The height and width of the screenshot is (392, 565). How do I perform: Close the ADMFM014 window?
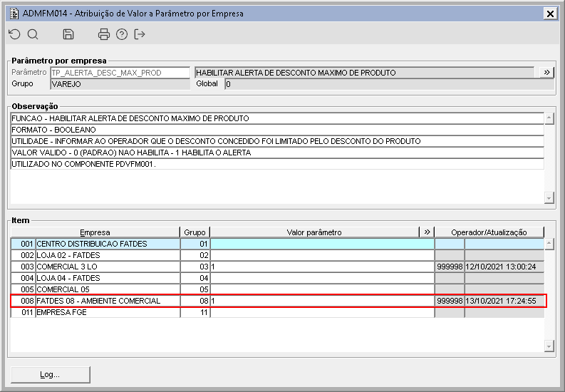pos(550,14)
